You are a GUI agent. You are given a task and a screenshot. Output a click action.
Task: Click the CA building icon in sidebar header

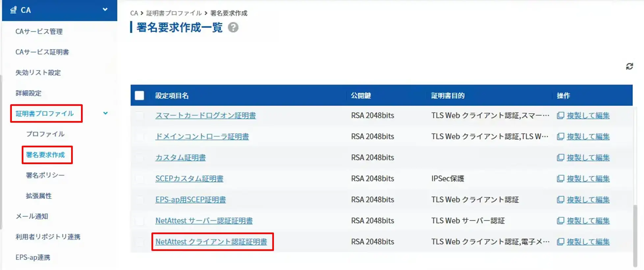13,10
